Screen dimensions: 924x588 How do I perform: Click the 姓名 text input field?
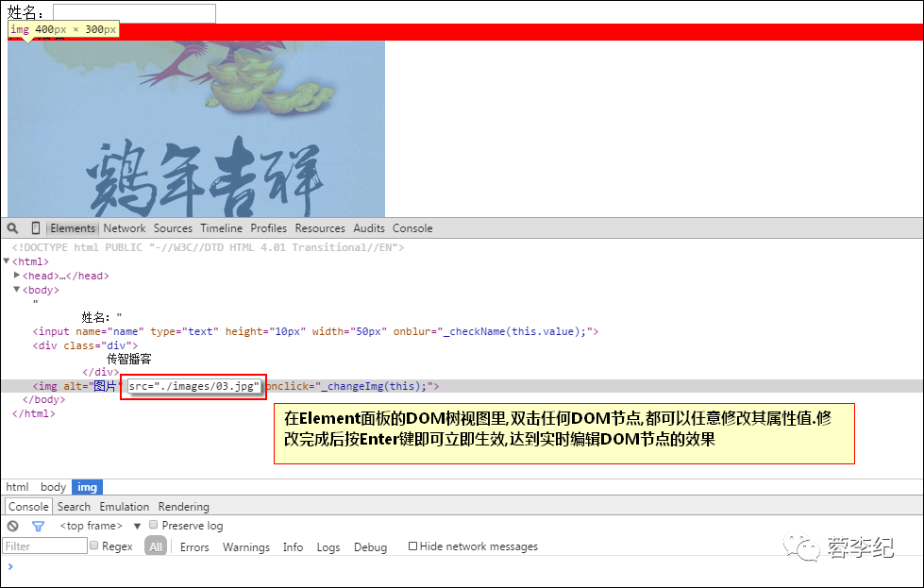pyautogui.click(x=132, y=12)
